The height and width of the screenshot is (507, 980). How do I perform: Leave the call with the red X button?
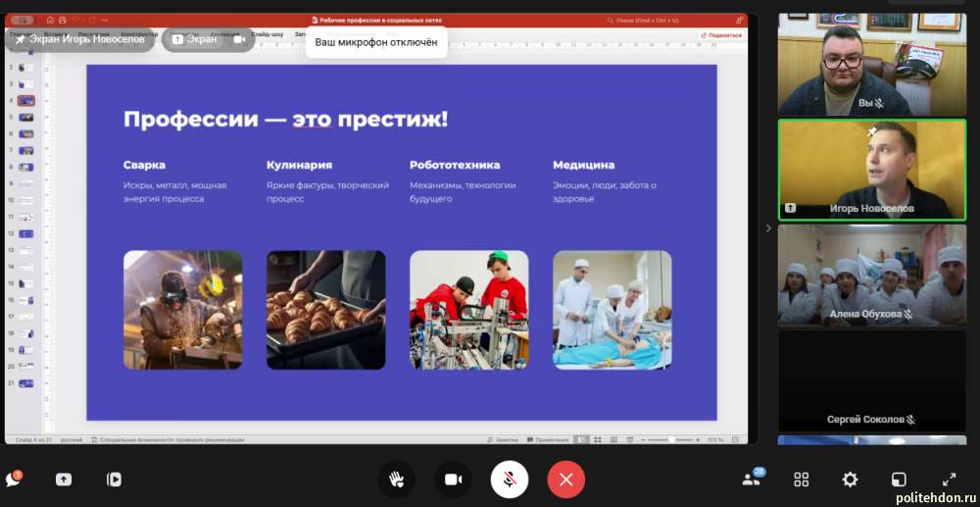[x=565, y=480]
